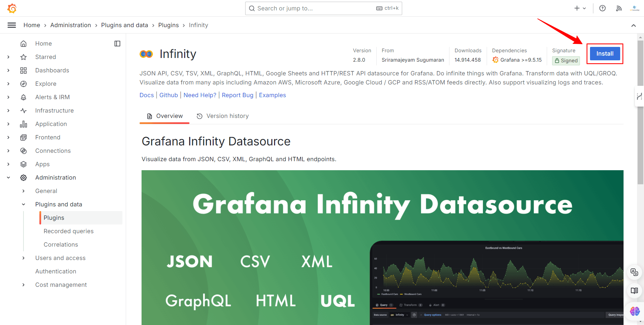Go to Administration breadcrumb
Viewport: 644px width, 325px height.
coord(70,25)
